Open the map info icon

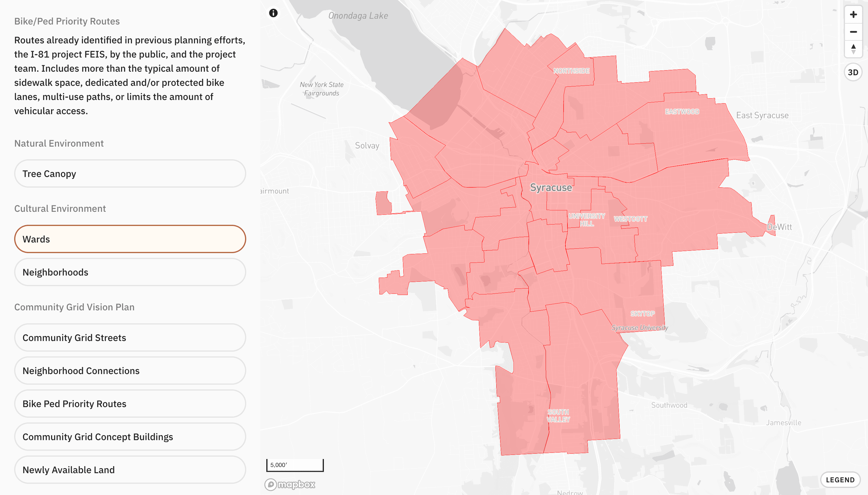[273, 13]
